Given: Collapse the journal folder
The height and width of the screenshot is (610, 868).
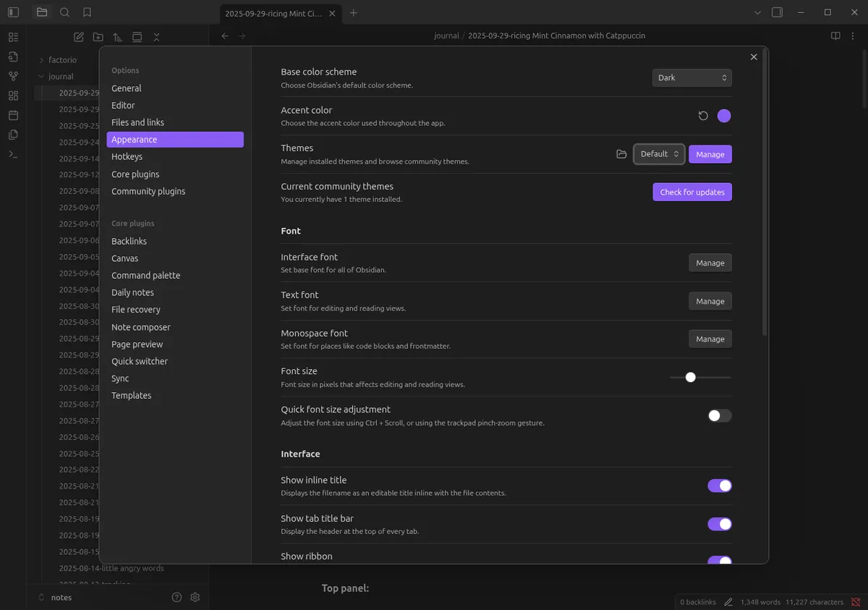Looking at the screenshot, I should (x=61, y=77).
